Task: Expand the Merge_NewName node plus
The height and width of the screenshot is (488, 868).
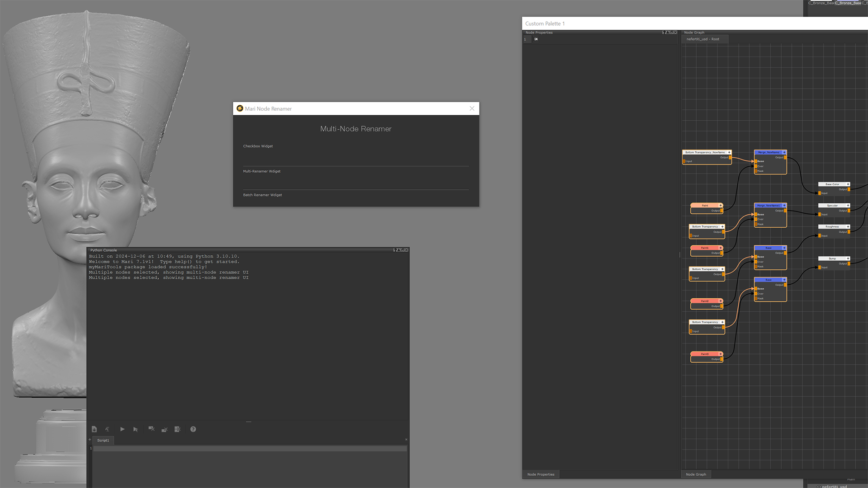Action: point(784,152)
